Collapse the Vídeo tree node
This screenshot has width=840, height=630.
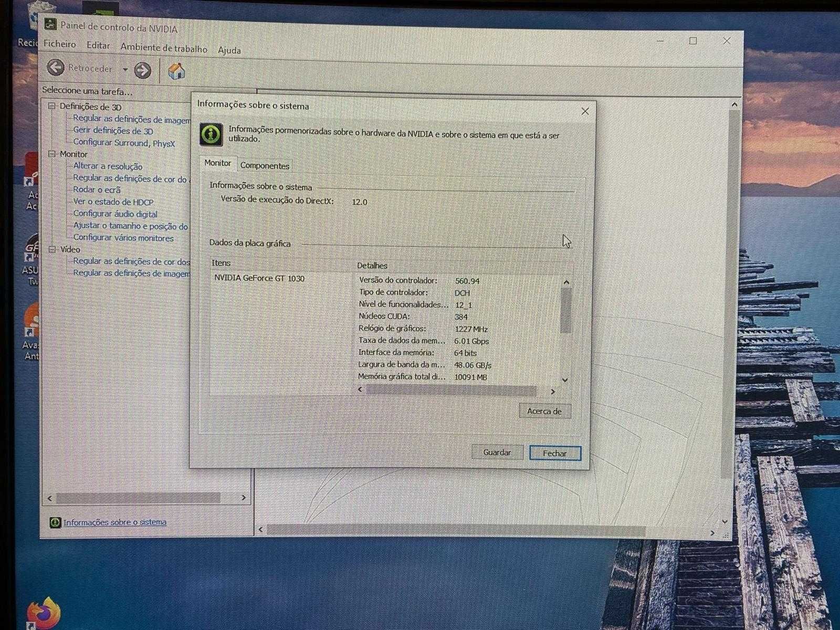click(x=52, y=249)
